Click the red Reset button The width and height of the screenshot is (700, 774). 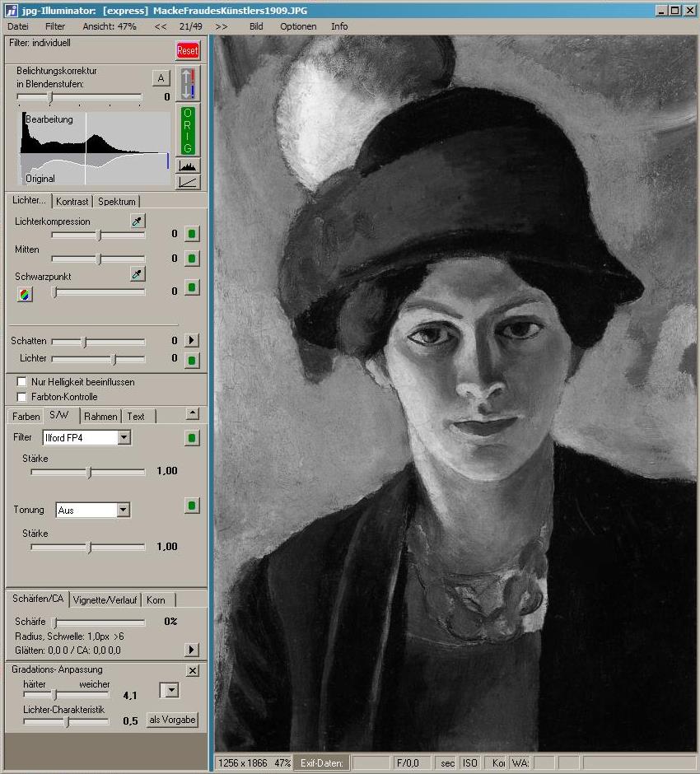(188, 50)
